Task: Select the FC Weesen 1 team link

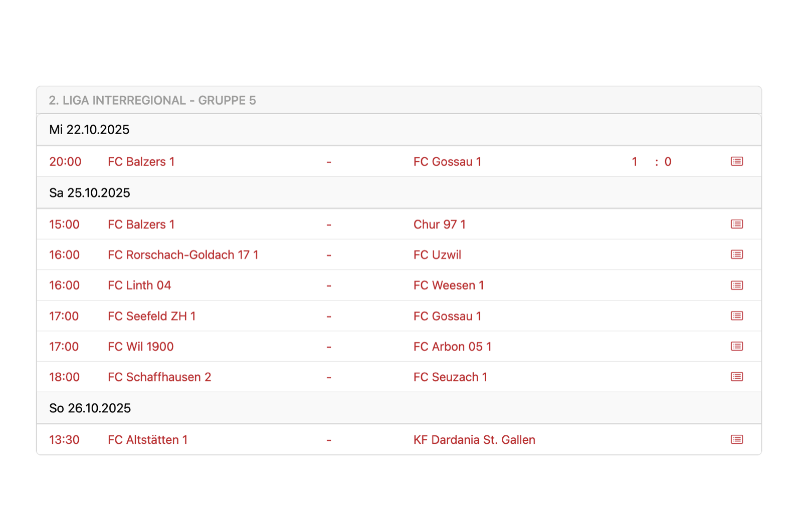Action: (x=449, y=286)
